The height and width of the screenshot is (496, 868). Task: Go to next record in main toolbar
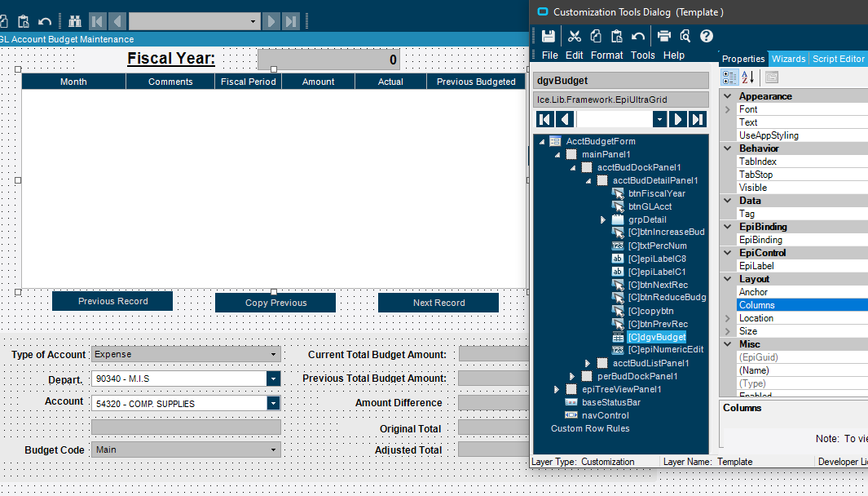pos(271,21)
